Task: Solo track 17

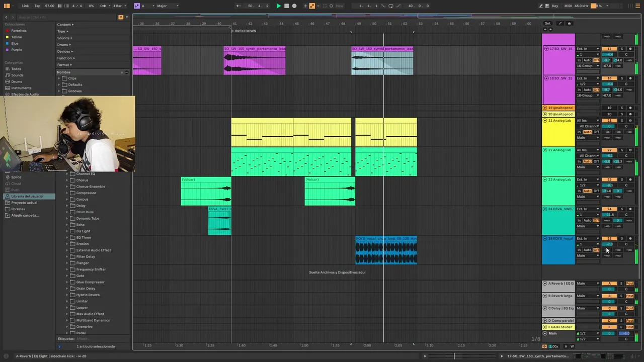Action: click(622, 49)
